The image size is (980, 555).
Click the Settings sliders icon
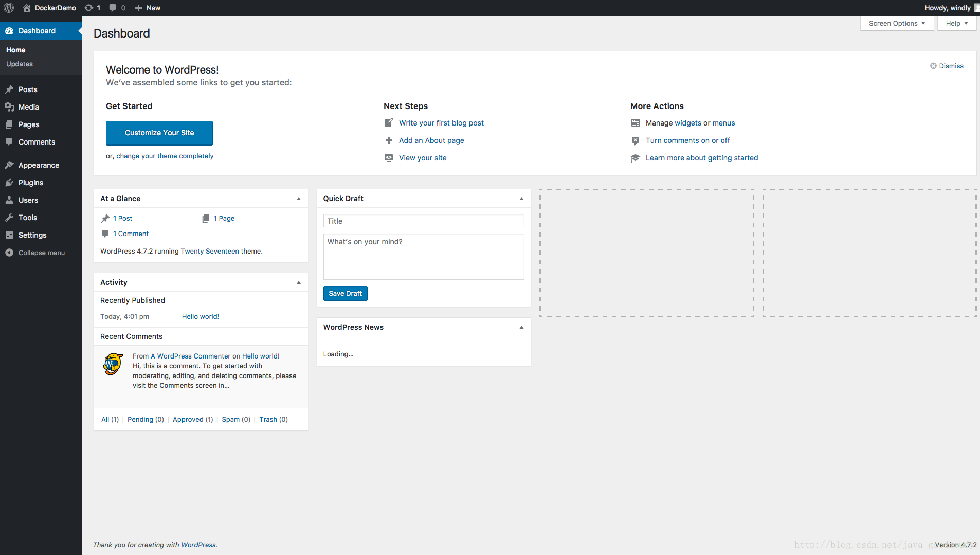(9, 235)
